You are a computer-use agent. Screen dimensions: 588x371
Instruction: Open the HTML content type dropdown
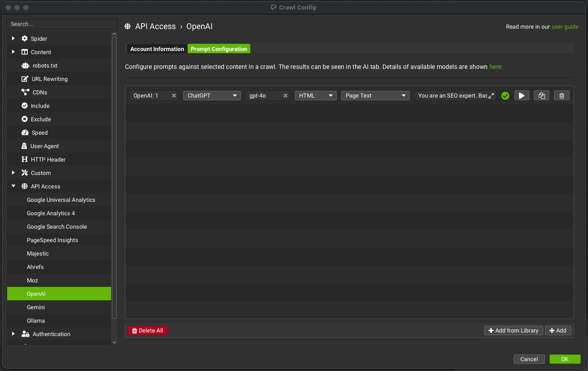(315, 95)
